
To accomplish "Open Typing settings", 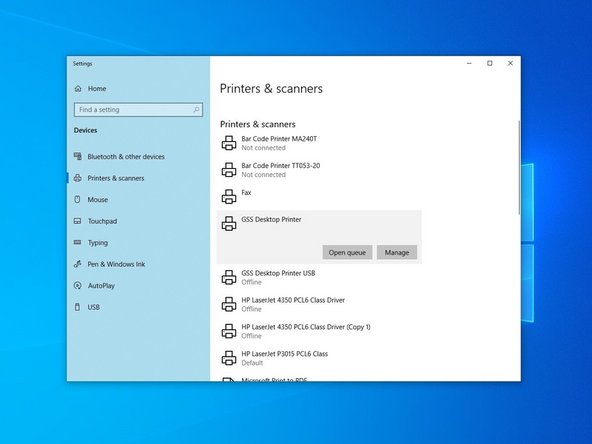I will [98, 243].
